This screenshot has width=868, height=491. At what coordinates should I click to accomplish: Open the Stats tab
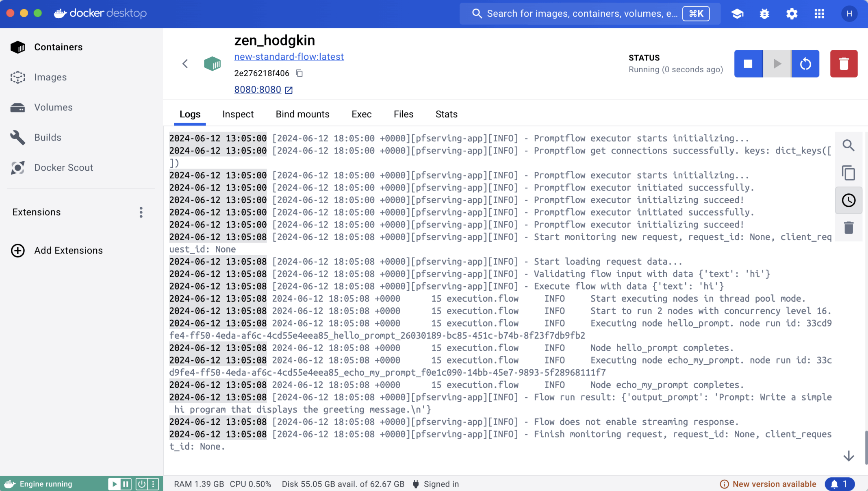click(446, 115)
